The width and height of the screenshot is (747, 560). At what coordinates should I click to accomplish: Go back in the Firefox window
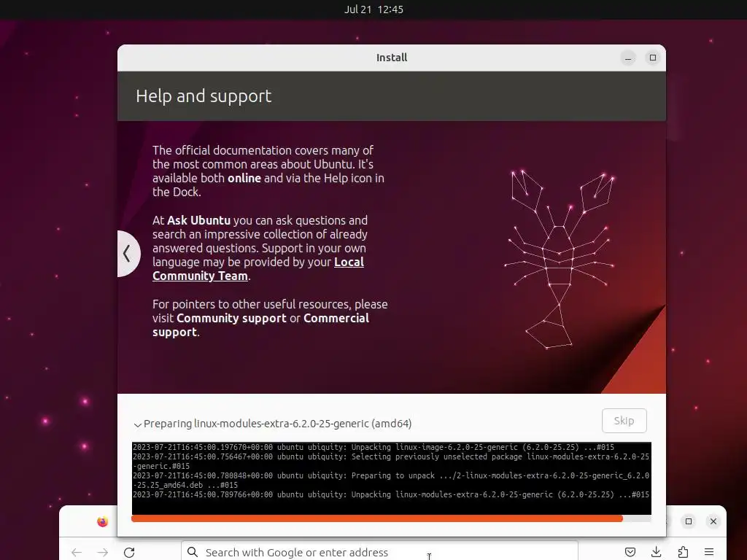[x=77, y=553]
